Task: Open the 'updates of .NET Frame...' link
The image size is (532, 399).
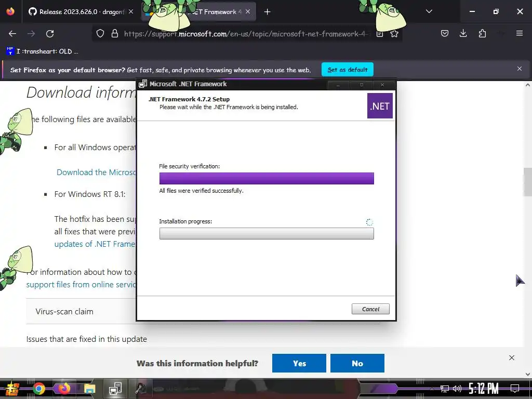Action: tap(95, 244)
